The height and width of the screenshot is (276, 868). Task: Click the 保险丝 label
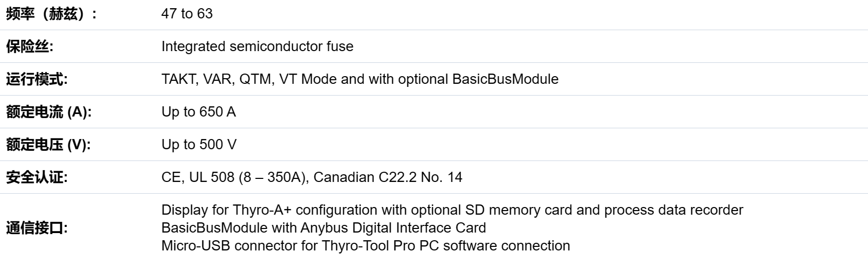[30, 47]
